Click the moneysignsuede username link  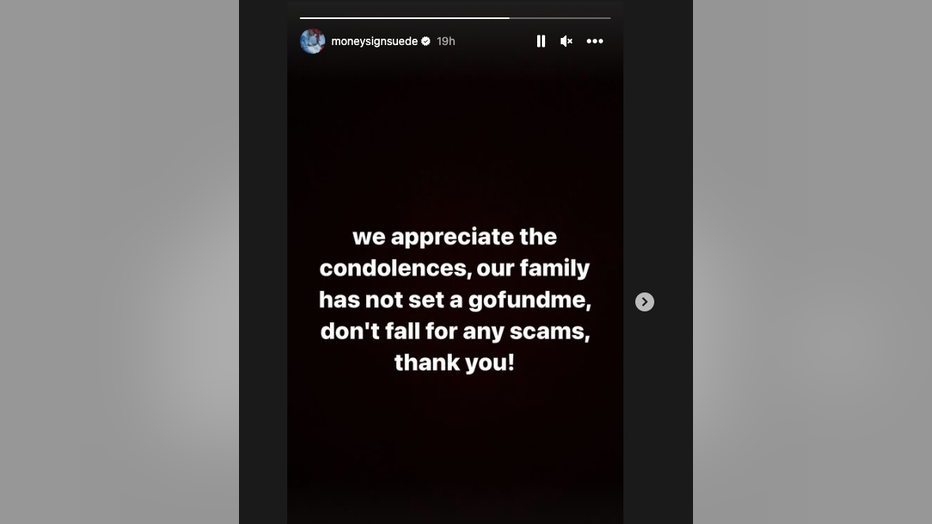coord(374,41)
